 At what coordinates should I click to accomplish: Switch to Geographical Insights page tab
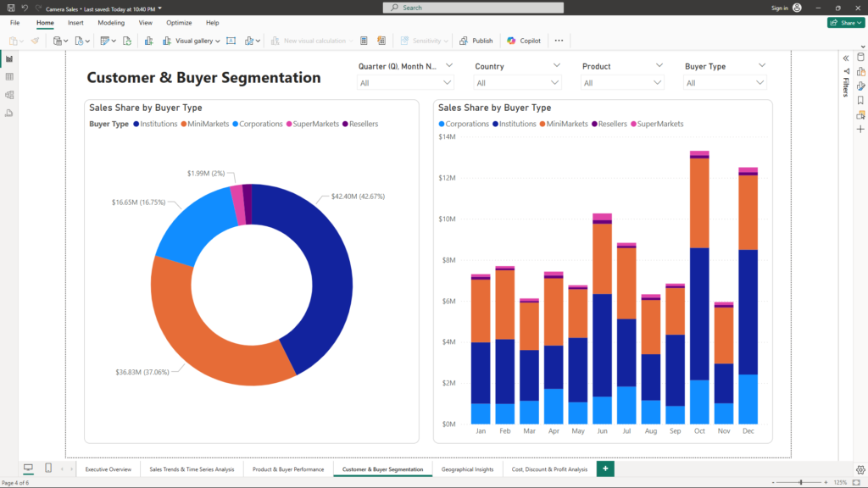[467, 469]
